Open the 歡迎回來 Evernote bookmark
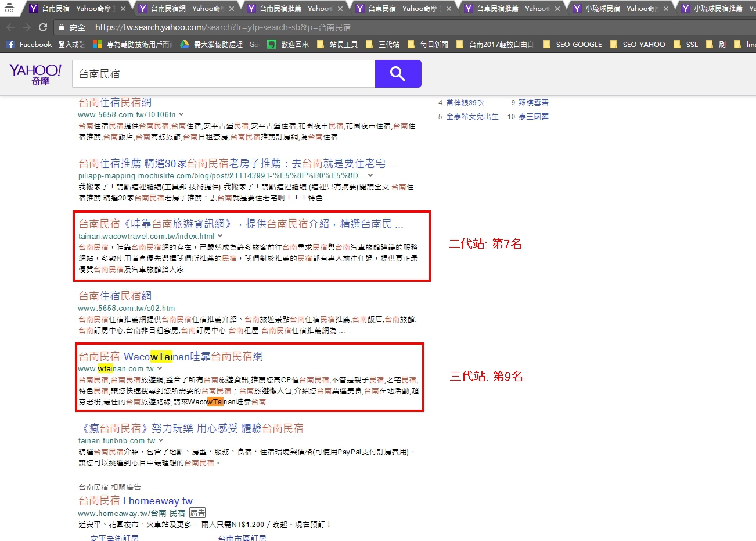Viewport: 756px width, 541px height. click(x=288, y=44)
